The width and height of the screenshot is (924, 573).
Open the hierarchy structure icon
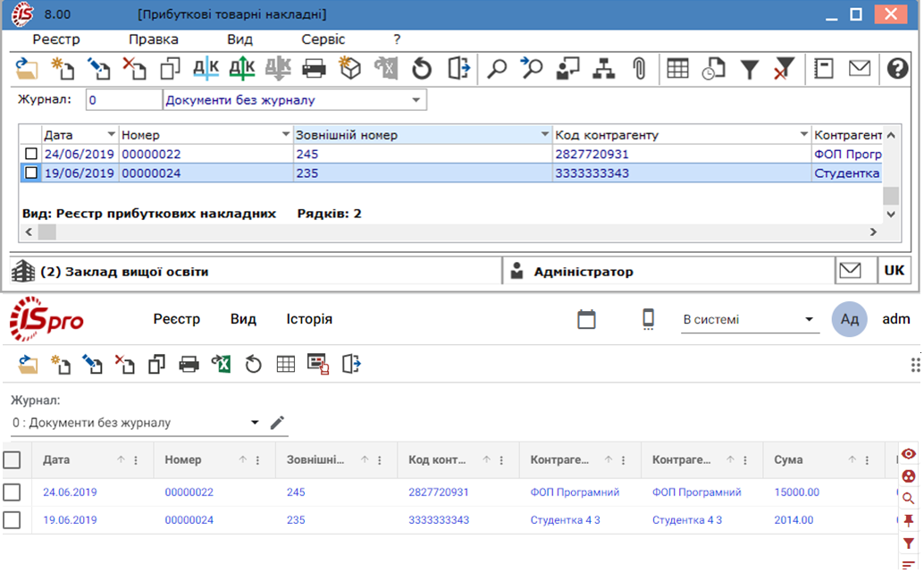click(604, 69)
